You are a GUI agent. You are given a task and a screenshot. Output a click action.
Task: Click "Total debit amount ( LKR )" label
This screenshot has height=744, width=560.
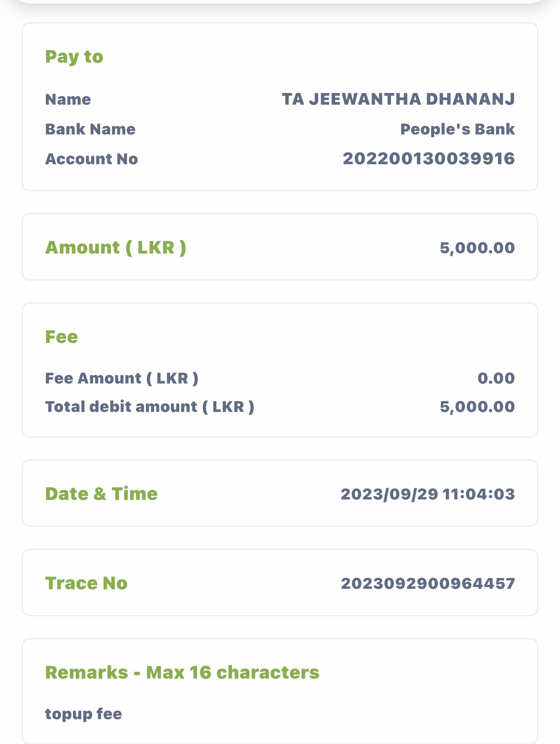pyautogui.click(x=150, y=407)
